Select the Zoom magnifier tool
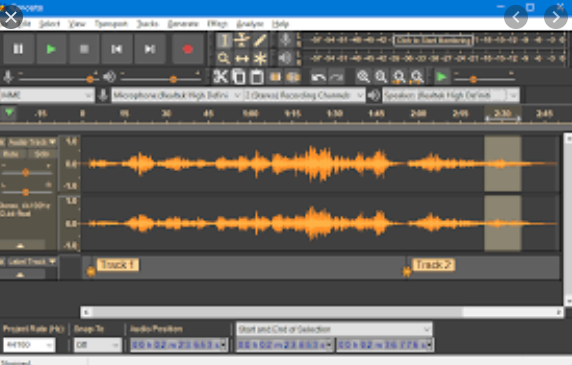This screenshot has width=572, height=365. tap(224, 58)
